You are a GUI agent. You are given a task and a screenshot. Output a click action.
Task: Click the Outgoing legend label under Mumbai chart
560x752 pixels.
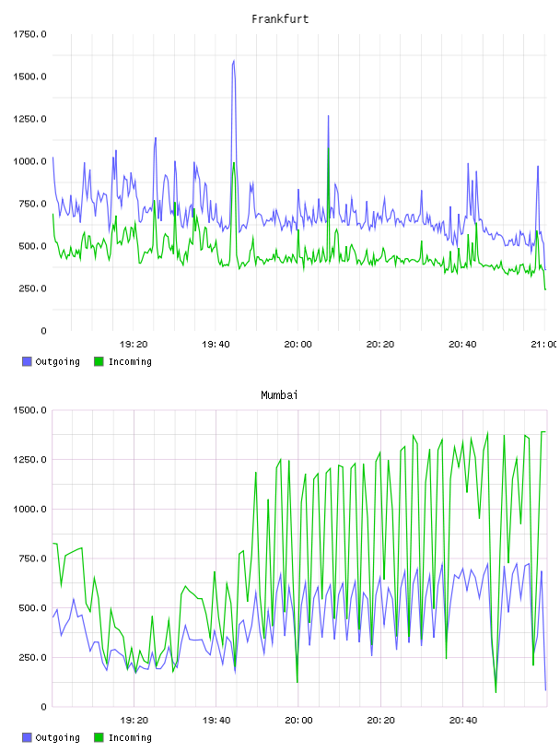coord(57,738)
